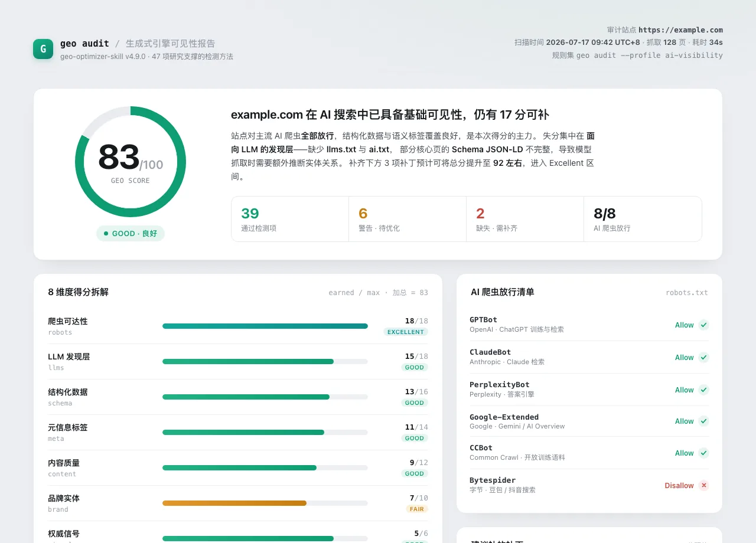The image size is (756, 543).
Task: Select the Google-Extended crawler row name
Action: (504, 417)
